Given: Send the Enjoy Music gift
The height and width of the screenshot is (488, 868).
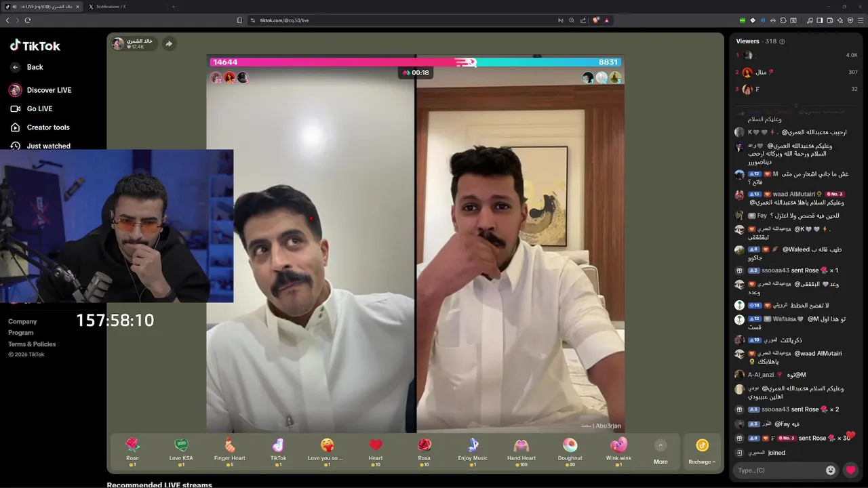Looking at the screenshot, I should pos(473,452).
